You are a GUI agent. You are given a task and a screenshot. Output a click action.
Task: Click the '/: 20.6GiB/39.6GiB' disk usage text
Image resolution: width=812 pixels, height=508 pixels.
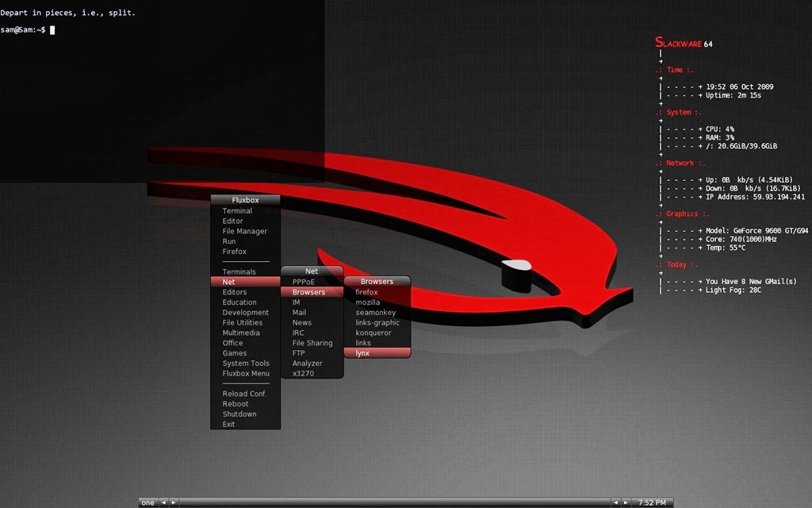click(x=741, y=146)
